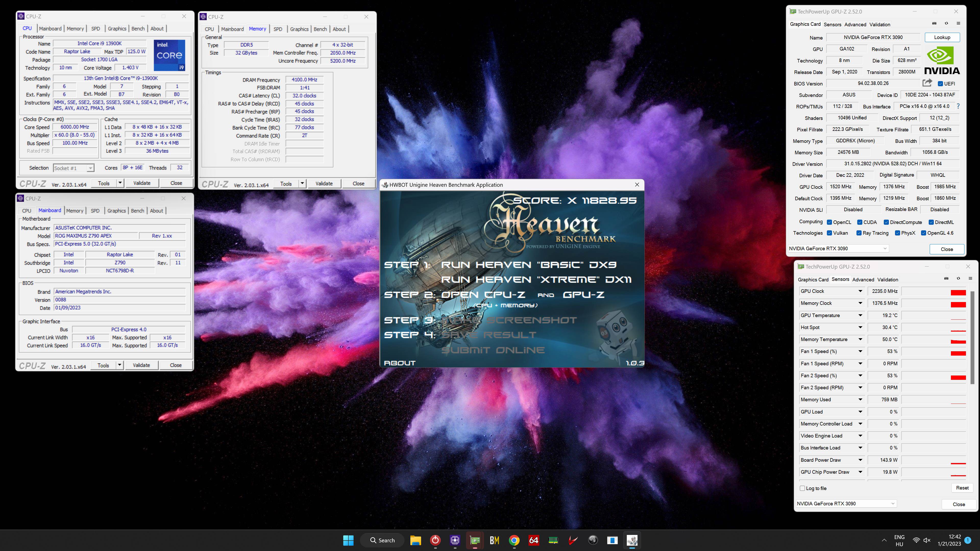Toggle the Vulkan checkbox
The image size is (980, 551).
(x=829, y=233)
